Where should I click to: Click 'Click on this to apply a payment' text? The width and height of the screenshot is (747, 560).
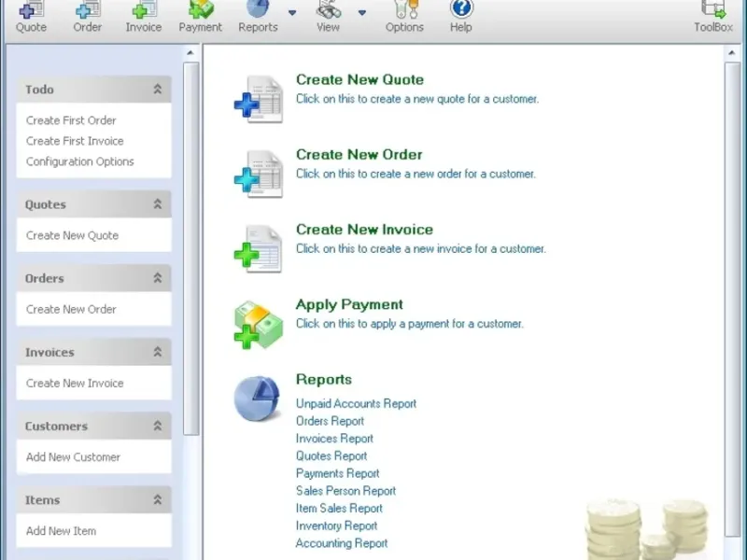[409, 324]
